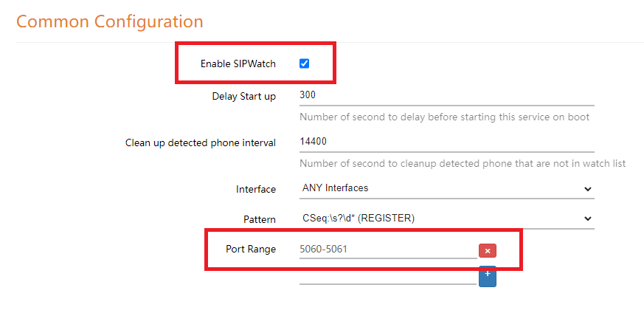The height and width of the screenshot is (313, 644).
Task: Remove the 5060-5061 port range entry
Action: point(487,250)
